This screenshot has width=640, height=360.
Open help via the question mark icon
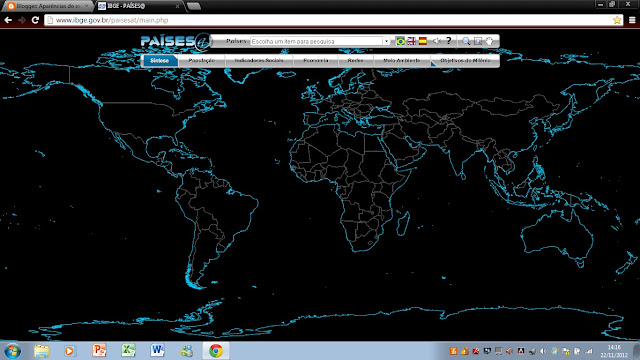point(449,41)
